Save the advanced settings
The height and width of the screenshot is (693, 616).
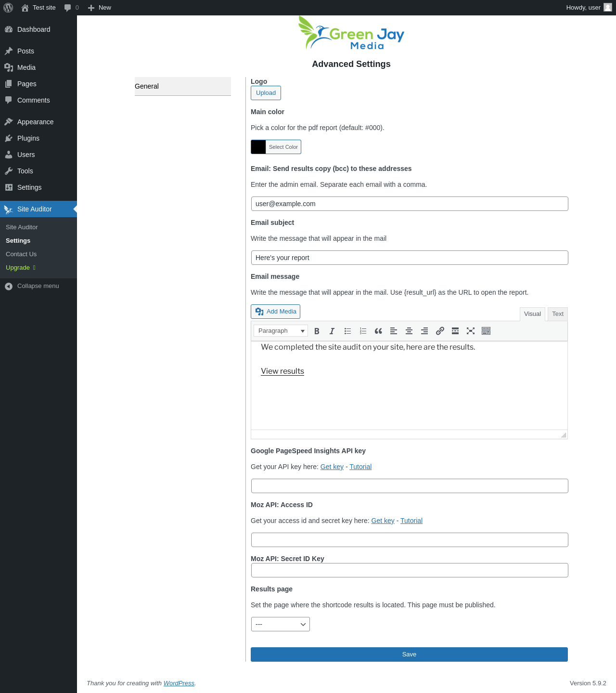pyautogui.click(x=409, y=654)
